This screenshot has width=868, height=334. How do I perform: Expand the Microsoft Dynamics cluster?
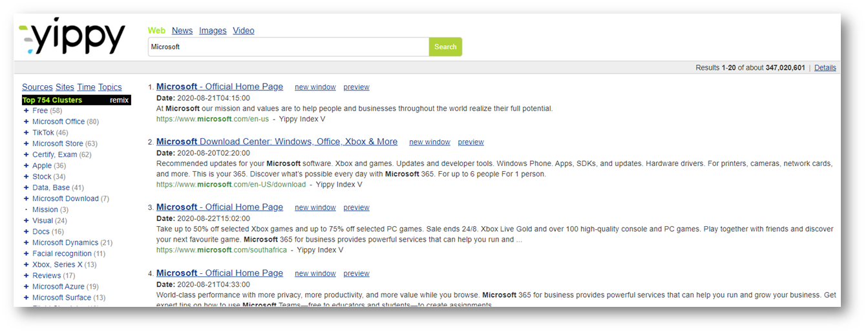26,242
